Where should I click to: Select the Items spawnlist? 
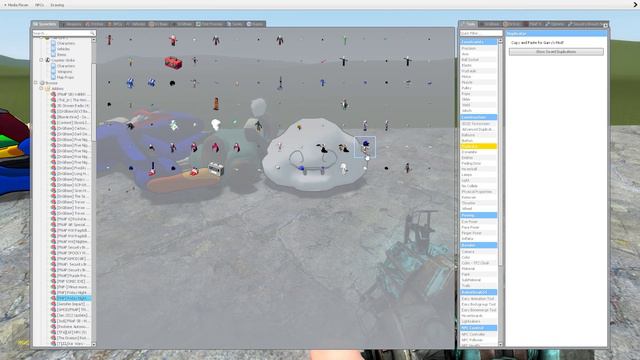pyautogui.click(x=61, y=54)
